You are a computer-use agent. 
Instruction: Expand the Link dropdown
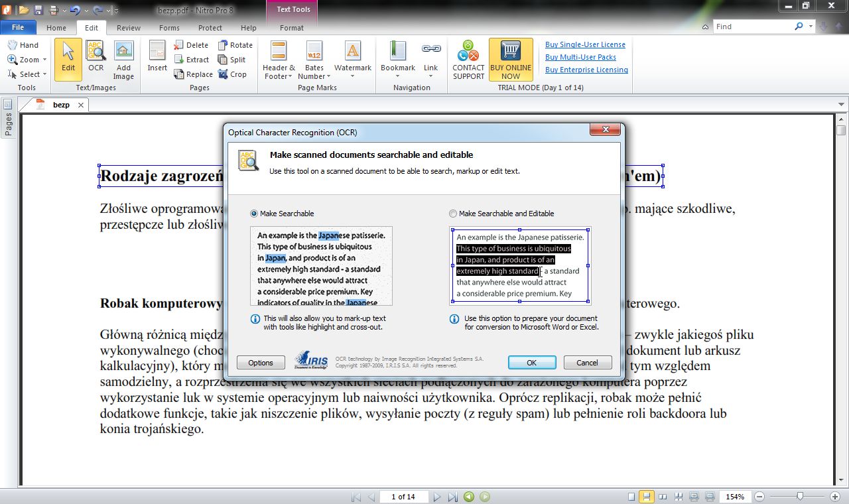[431, 76]
